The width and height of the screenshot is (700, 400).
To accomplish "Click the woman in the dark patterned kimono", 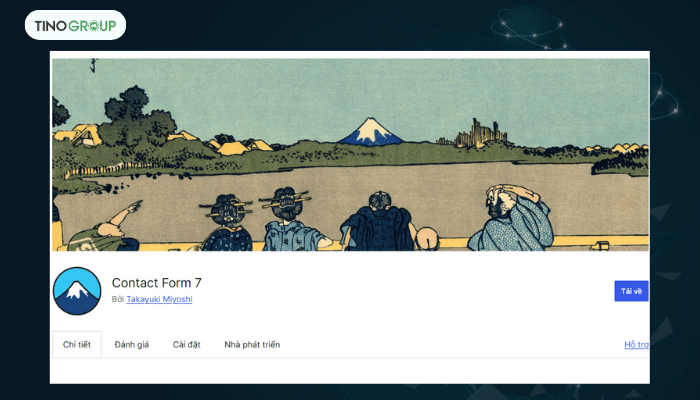I will (x=228, y=222).
